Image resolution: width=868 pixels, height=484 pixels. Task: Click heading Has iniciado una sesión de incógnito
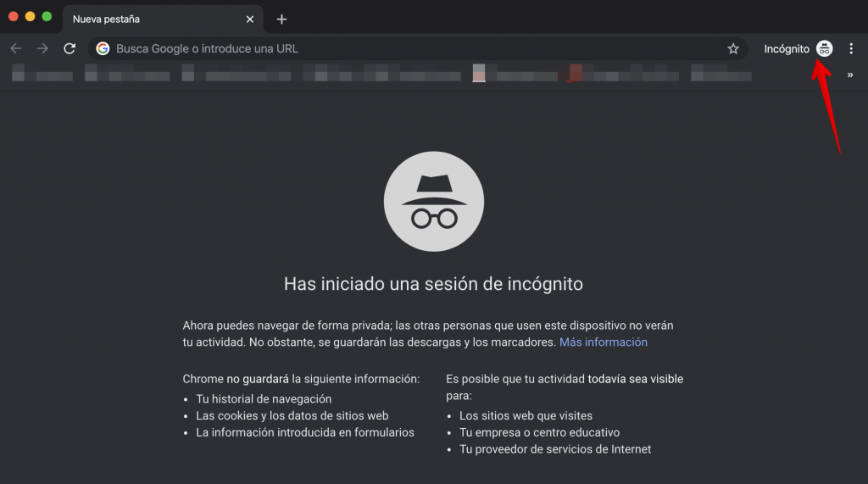[x=433, y=284]
